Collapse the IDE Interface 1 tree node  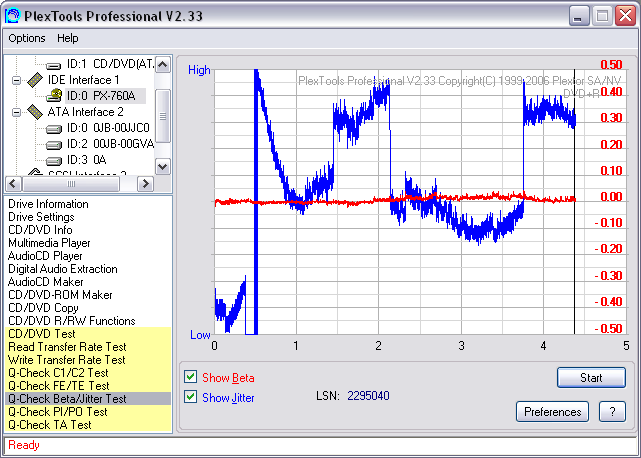coord(16,80)
